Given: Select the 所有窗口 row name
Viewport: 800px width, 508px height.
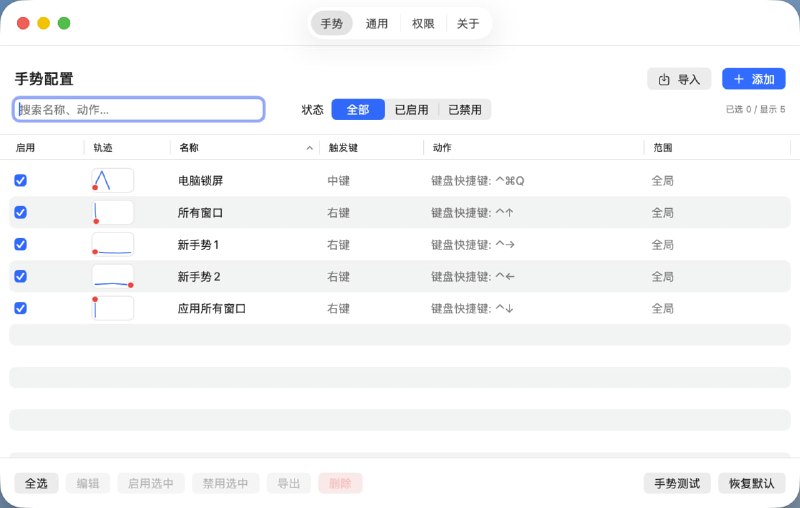Looking at the screenshot, I should pos(201,213).
